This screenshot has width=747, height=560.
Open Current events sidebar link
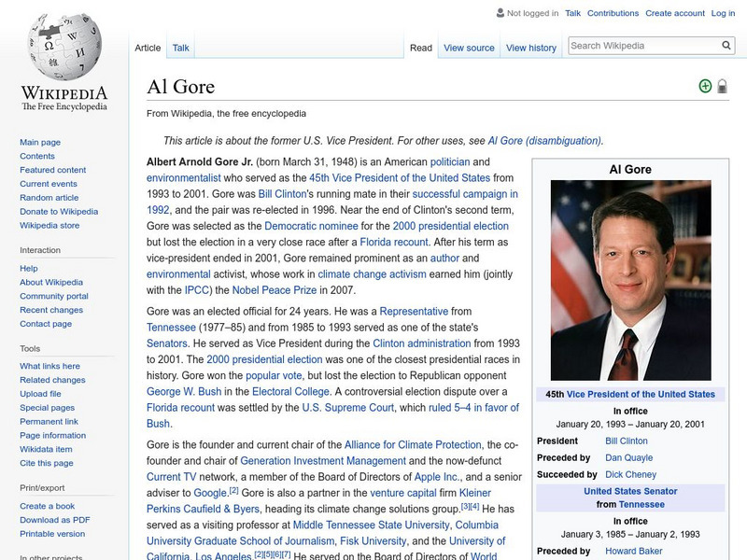pyautogui.click(x=49, y=183)
